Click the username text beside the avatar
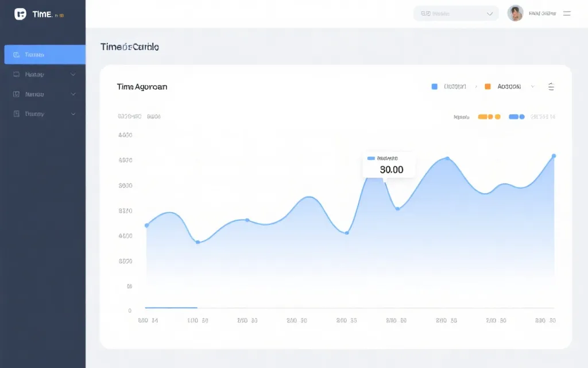The height and width of the screenshot is (368, 588). pyautogui.click(x=541, y=13)
